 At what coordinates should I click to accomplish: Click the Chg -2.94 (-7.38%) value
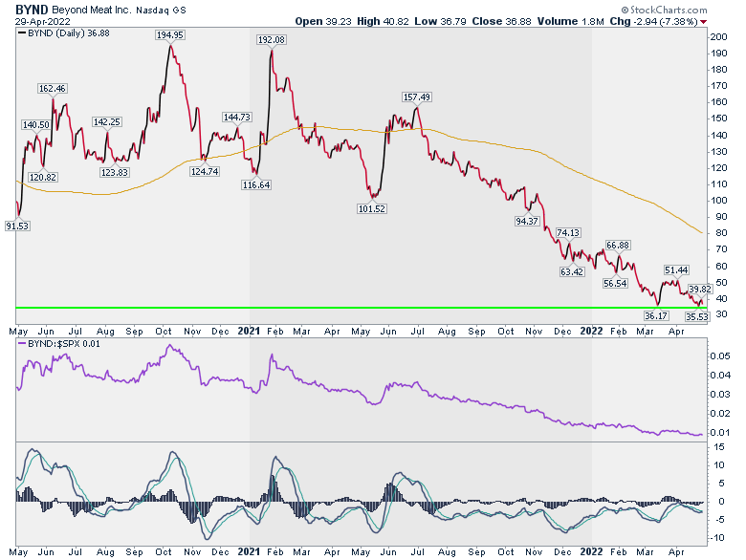coord(654,21)
